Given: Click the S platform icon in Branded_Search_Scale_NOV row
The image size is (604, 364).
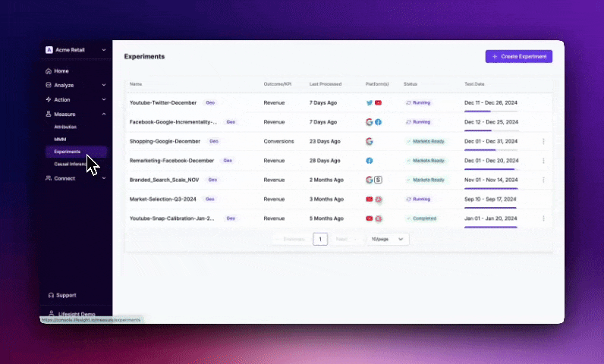Looking at the screenshot, I should [x=379, y=180].
